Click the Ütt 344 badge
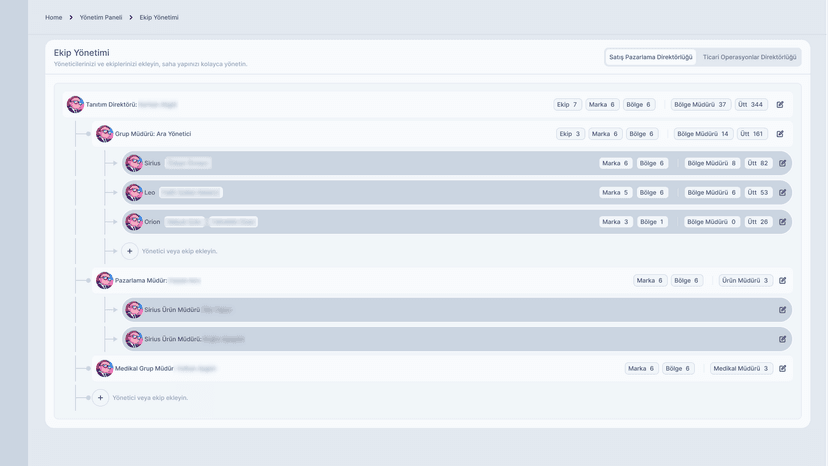 [x=751, y=104]
